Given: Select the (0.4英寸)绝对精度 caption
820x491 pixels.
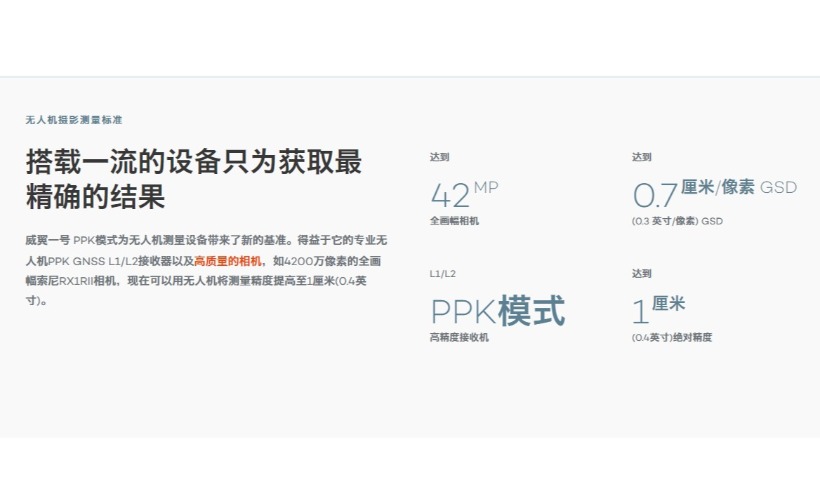Looking at the screenshot, I should coord(671,338).
